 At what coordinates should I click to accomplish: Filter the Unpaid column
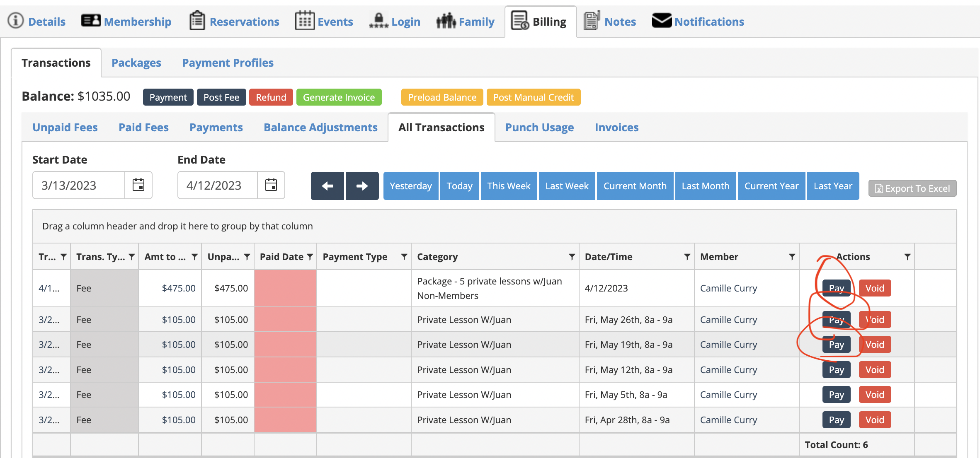pyautogui.click(x=247, y=257)
